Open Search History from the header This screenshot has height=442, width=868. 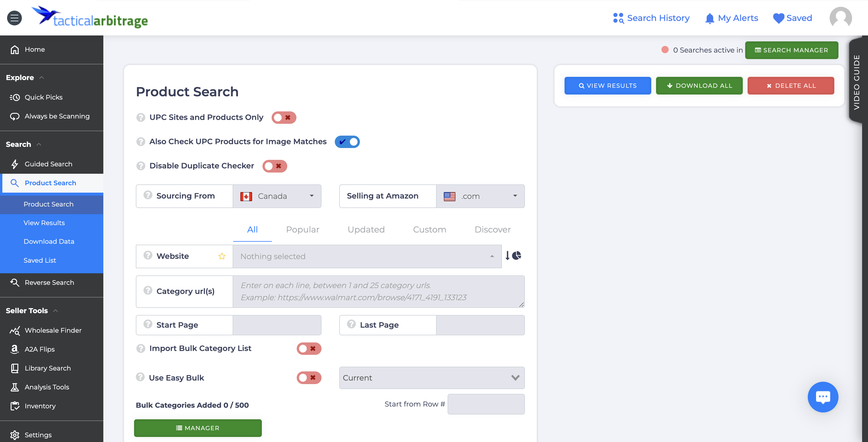pyautogui.click(x=651, y=18)
